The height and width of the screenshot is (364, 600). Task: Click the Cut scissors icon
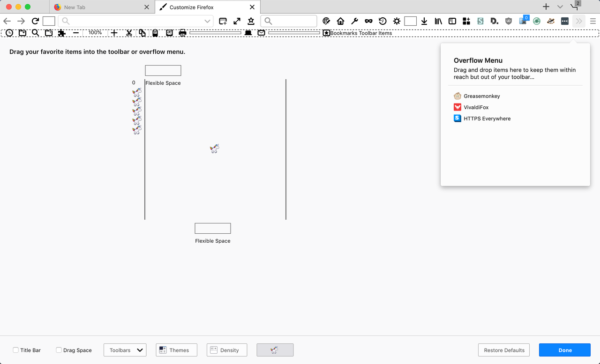tap(129, 33)
